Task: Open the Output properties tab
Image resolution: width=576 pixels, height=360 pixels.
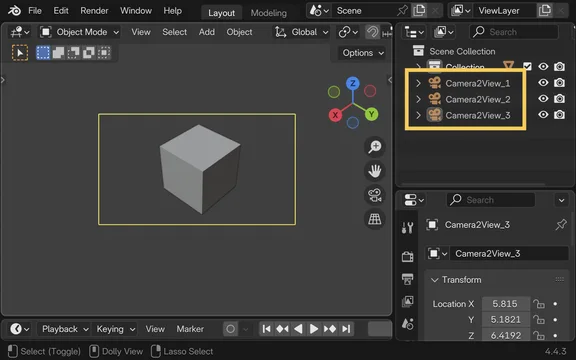Action: (407, 279)
